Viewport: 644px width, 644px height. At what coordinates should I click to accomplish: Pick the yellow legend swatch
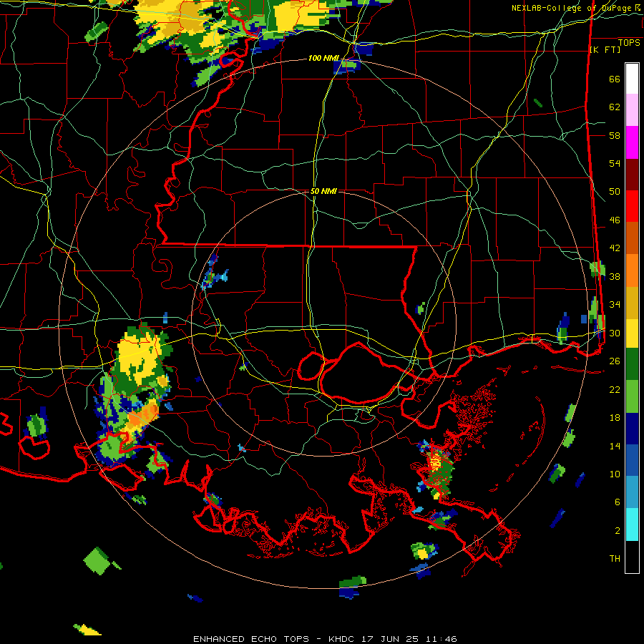(x=632, y=333)
